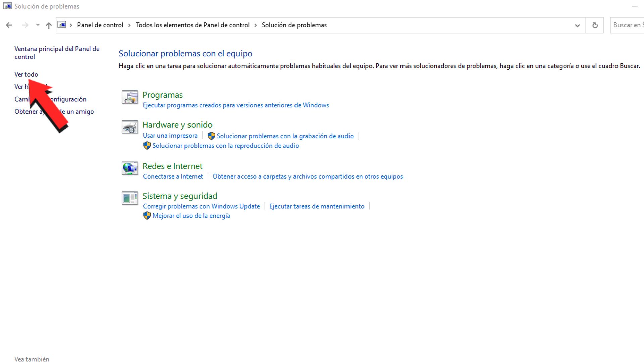This screenshot has height=362, width=644.
Task: Go back with the left arrow
Action: 9,25
